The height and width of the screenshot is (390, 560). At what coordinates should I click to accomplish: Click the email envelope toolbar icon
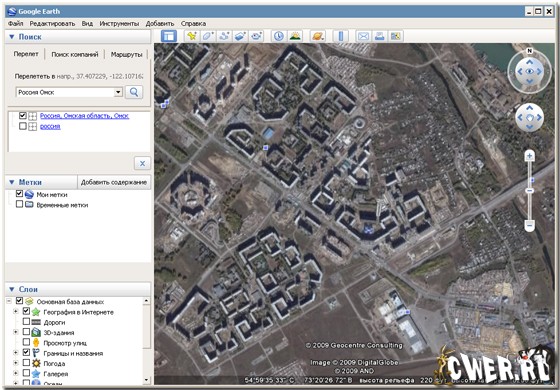click(x=363, y=36)
